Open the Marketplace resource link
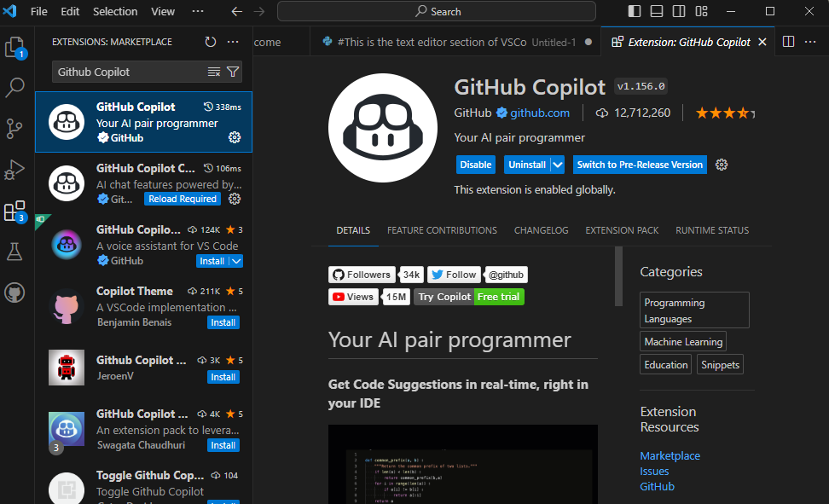The image size is (829, 504). [670, 455]
